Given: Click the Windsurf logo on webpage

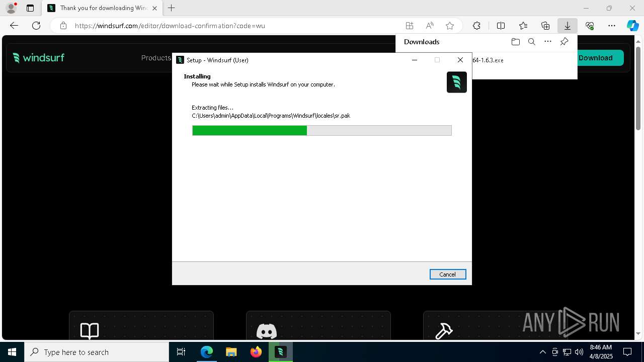Looking at the screenshot, I should pyautogui.click(x=39, y=58).
